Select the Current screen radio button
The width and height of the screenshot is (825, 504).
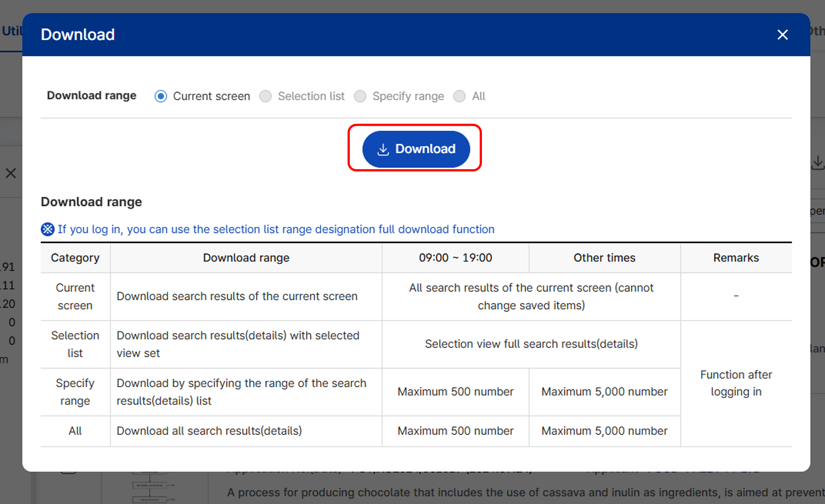tap(161, 96)
